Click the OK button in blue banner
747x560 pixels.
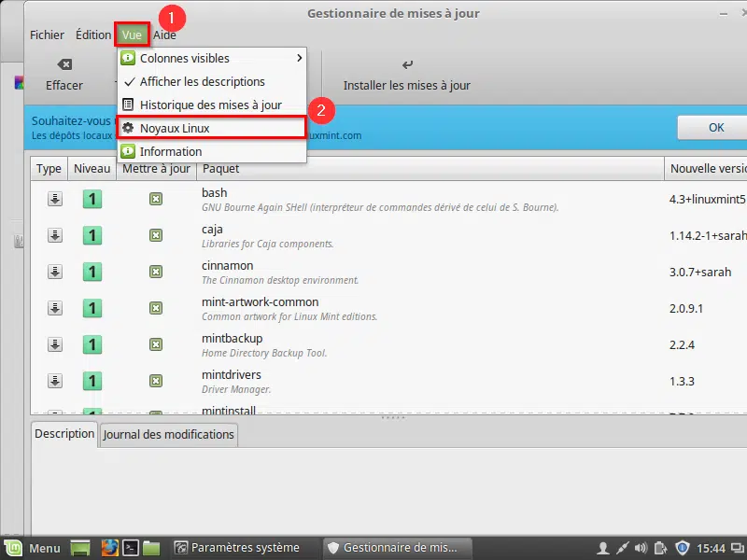713,128
